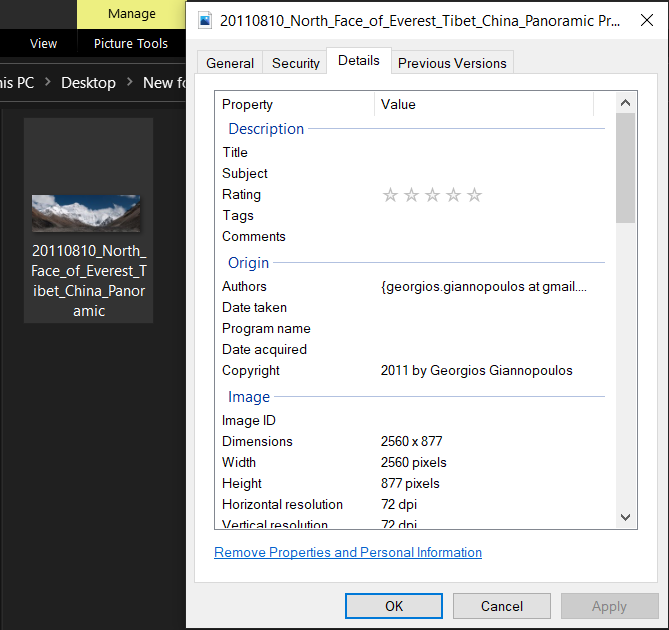Click the chevron after Desktop in breadcrumb

[130, 81]
